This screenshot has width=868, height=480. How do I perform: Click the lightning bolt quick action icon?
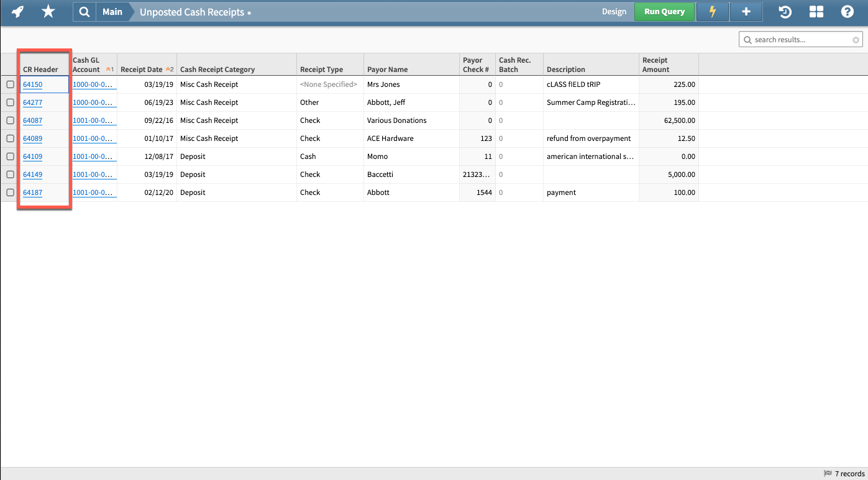pyautogui.click(x=712, y=11)
